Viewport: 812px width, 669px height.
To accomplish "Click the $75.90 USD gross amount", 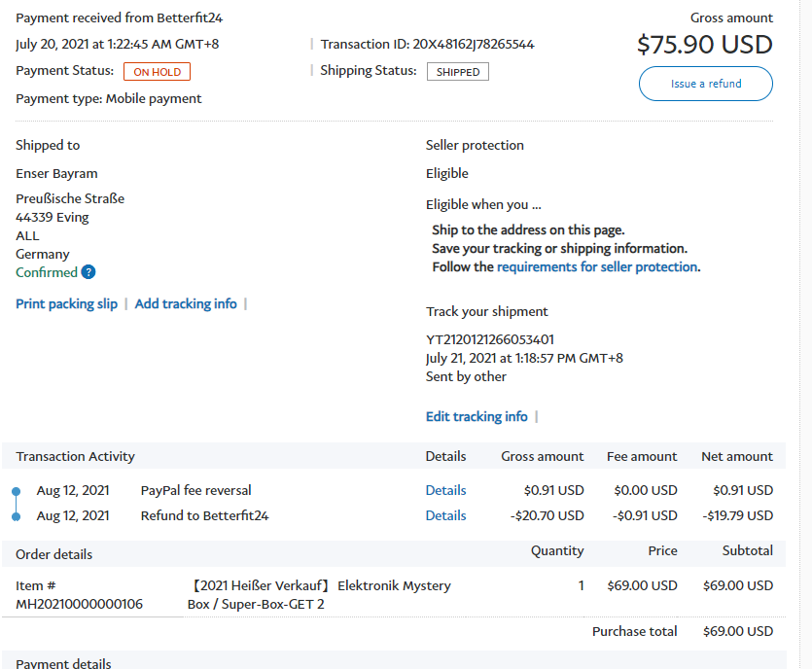I will coord(704,45).
